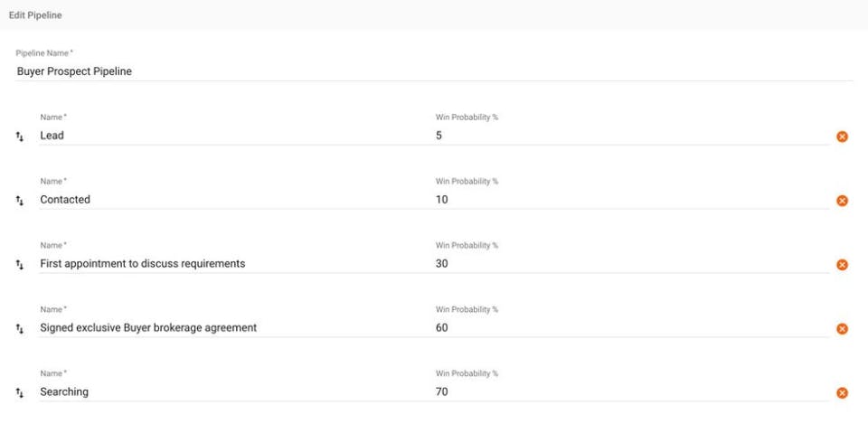Delete Signed exclusive Buyer brokerage agreement stage
Screen dimensions: 868x424
click(842, 329)
